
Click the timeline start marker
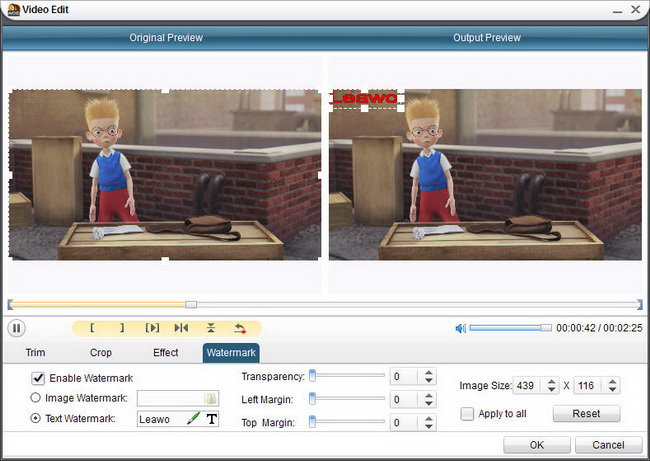pos(10,305)
